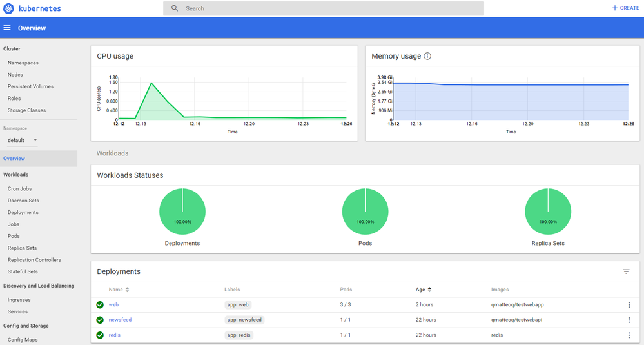Open Ingresses in sidebar
Image resolution: width=644 pixels, height=345 pixels.
click(19, 301)
